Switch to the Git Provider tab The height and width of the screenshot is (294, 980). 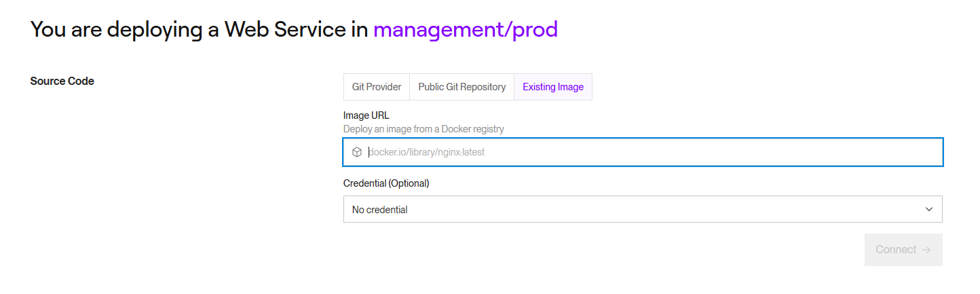377,87
